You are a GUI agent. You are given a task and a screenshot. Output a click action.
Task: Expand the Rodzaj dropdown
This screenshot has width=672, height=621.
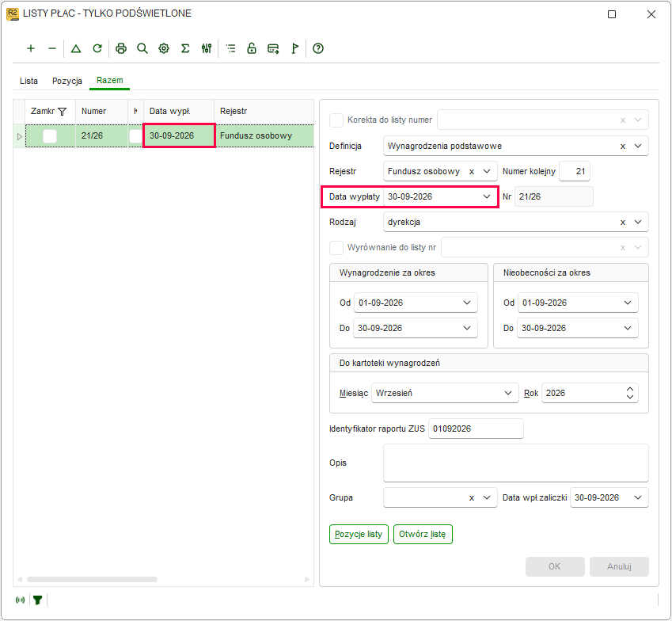point(638,222)
